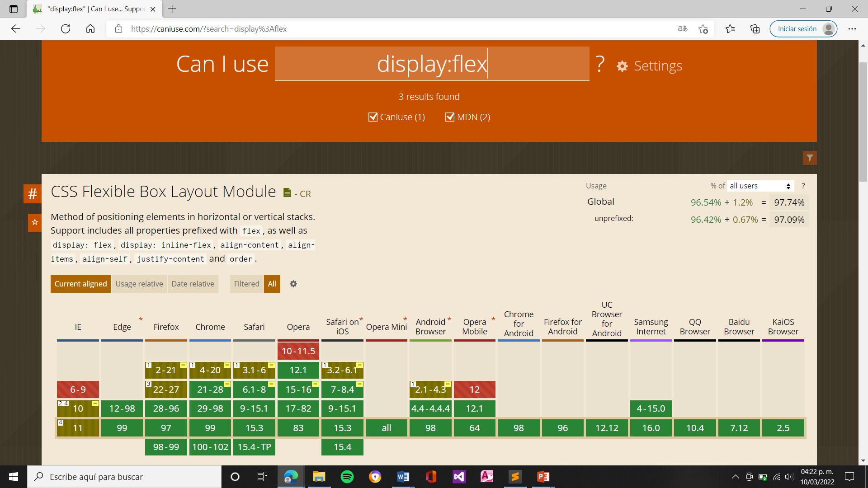Click Iniciar sesión sign-in button
Viewport: 868px width, 488px height.
803,29
